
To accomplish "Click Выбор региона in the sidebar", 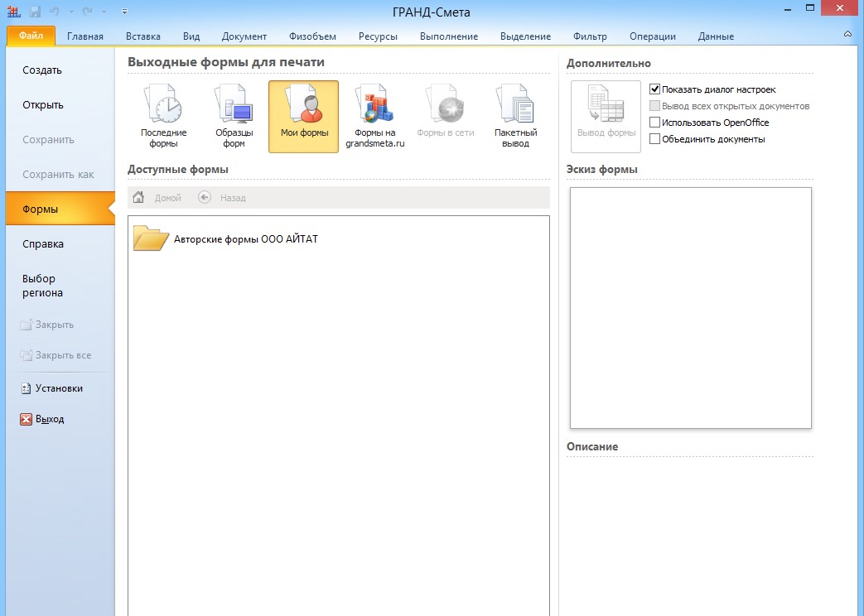I will [60, 286].
